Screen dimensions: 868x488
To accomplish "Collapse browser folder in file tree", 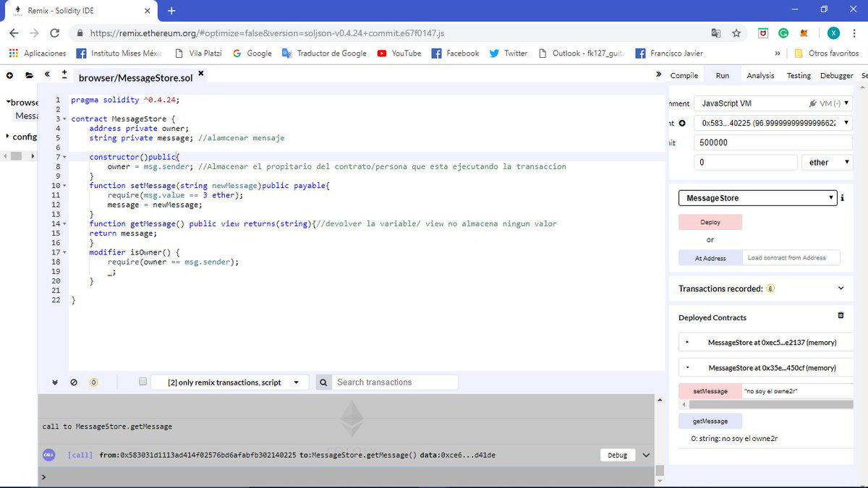I will (x=8, y=103).
